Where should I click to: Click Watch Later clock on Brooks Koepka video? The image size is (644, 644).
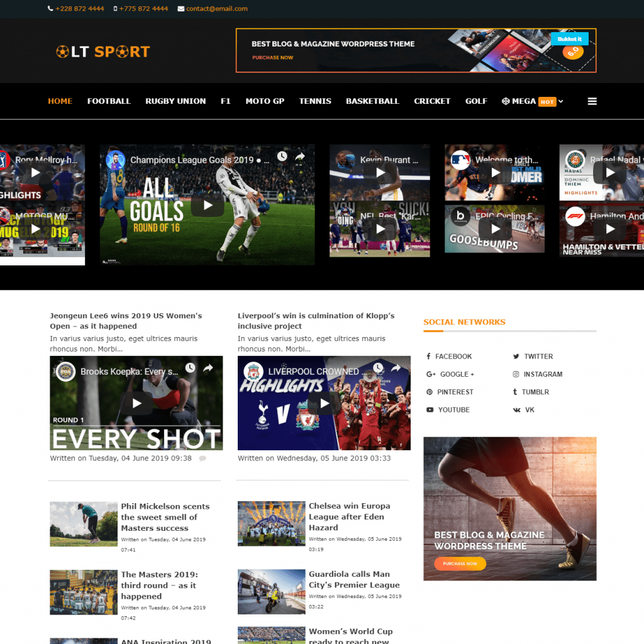tap(190, 368)
